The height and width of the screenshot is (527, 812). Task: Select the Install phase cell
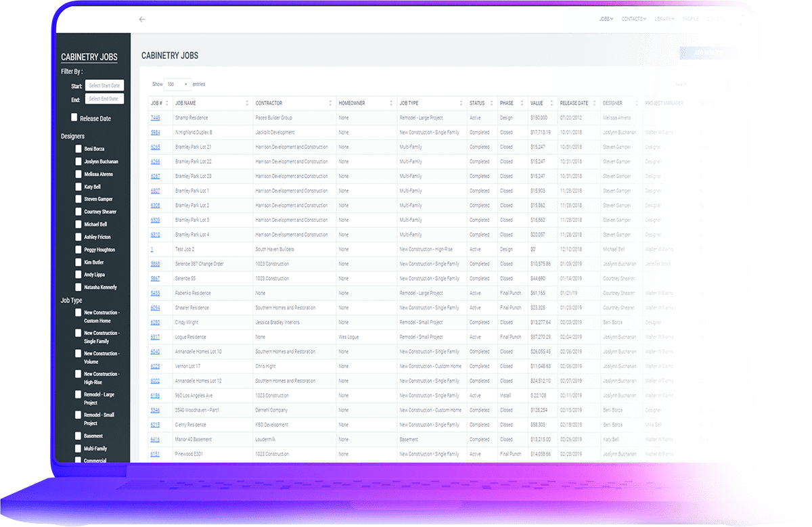[512, 396]
